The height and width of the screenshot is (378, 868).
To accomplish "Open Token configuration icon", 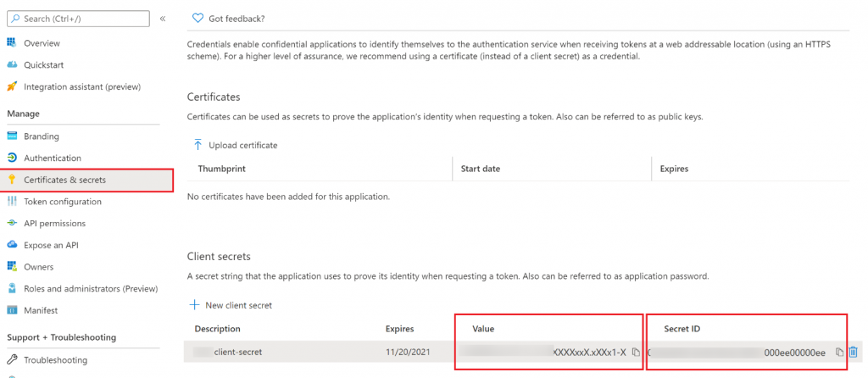I will click(12, 202).
